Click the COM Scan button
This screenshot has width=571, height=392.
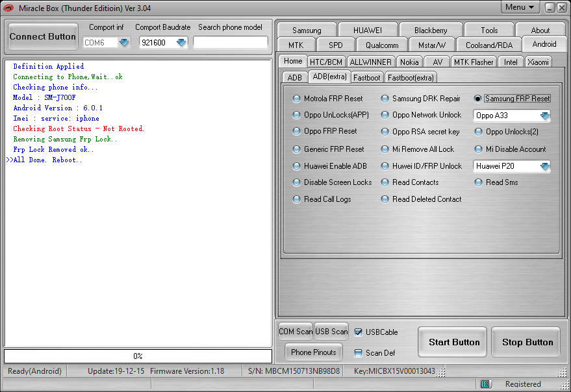tap(296, 331)
